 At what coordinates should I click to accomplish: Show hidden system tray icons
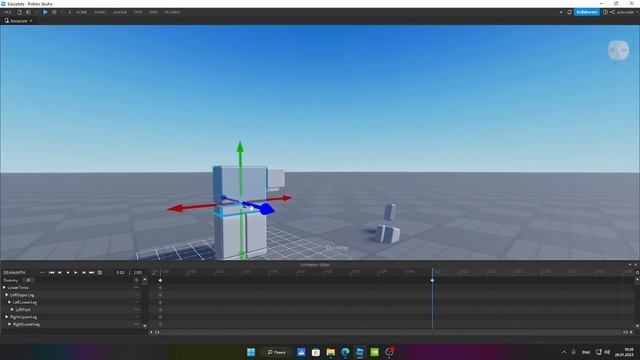pos(564,352)
